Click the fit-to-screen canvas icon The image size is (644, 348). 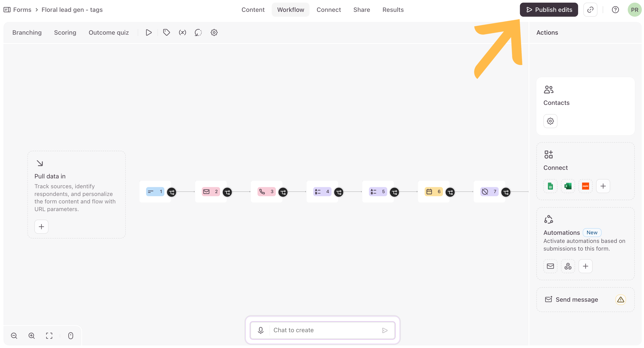click(x=49, y=335)
